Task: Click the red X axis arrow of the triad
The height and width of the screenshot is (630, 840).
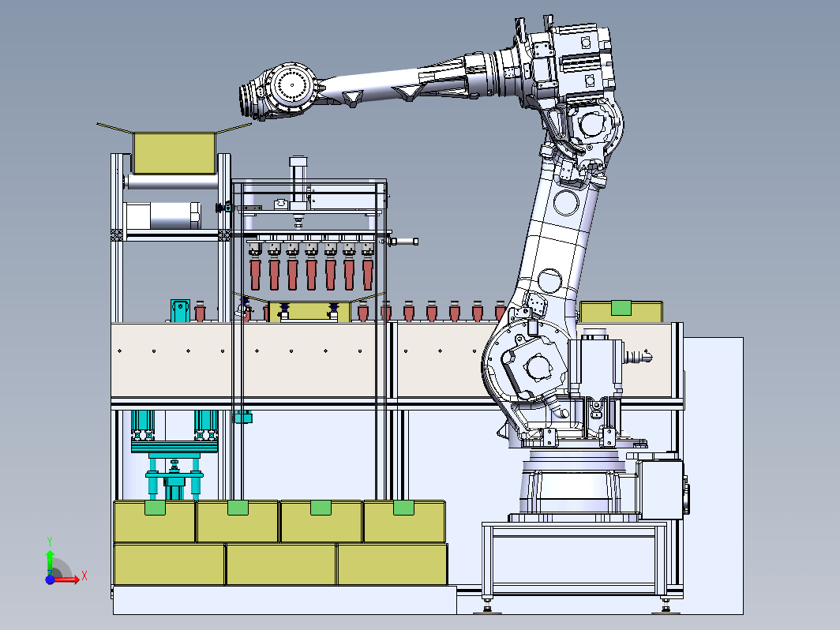Action: (x=69, y=579)
